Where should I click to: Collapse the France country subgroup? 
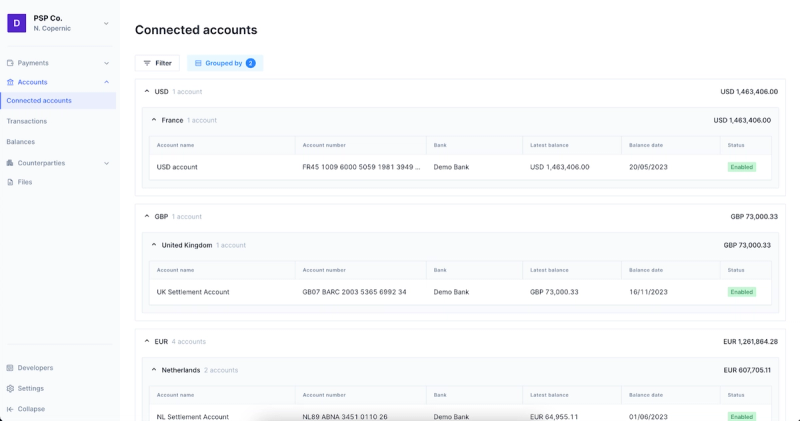(154, 120)
